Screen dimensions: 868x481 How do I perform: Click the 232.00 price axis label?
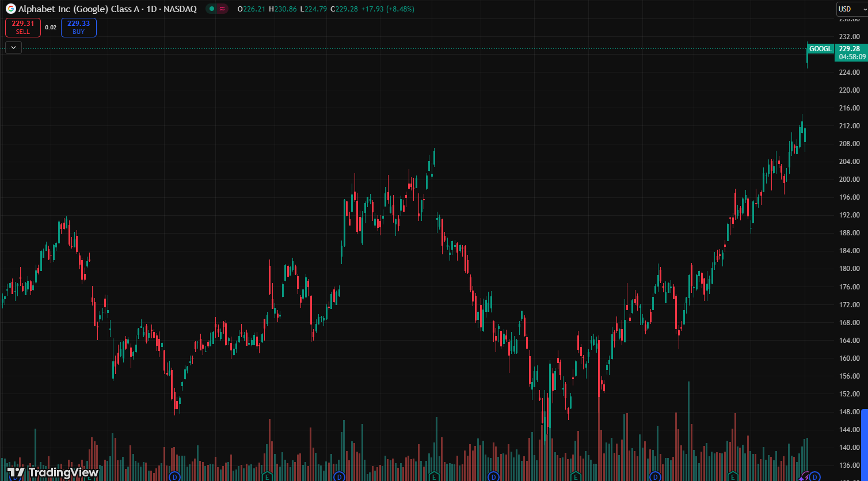[x=849, y=37]
